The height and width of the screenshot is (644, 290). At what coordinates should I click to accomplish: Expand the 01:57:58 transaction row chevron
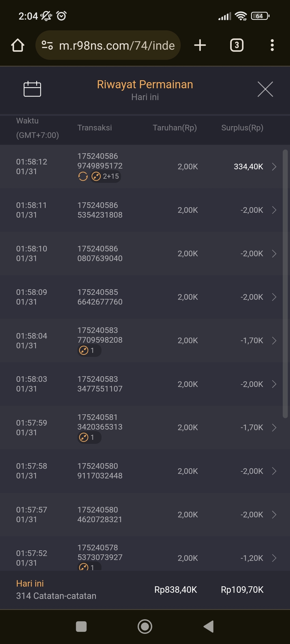(274, 471)
